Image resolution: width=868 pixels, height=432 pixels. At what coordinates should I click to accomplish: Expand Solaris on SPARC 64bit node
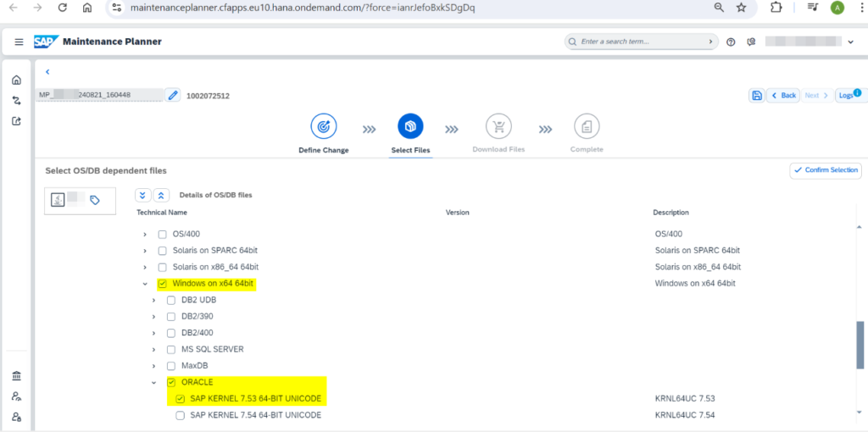[x=145, y=251]
